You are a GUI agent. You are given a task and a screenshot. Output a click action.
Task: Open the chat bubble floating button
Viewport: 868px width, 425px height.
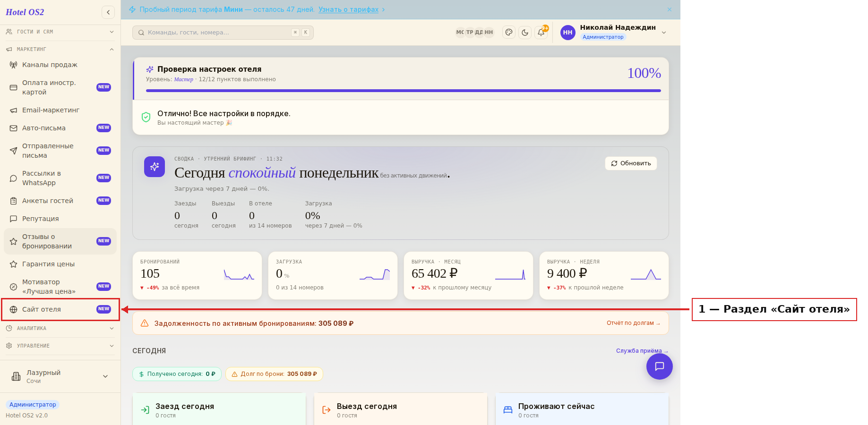tap(660, 366)
